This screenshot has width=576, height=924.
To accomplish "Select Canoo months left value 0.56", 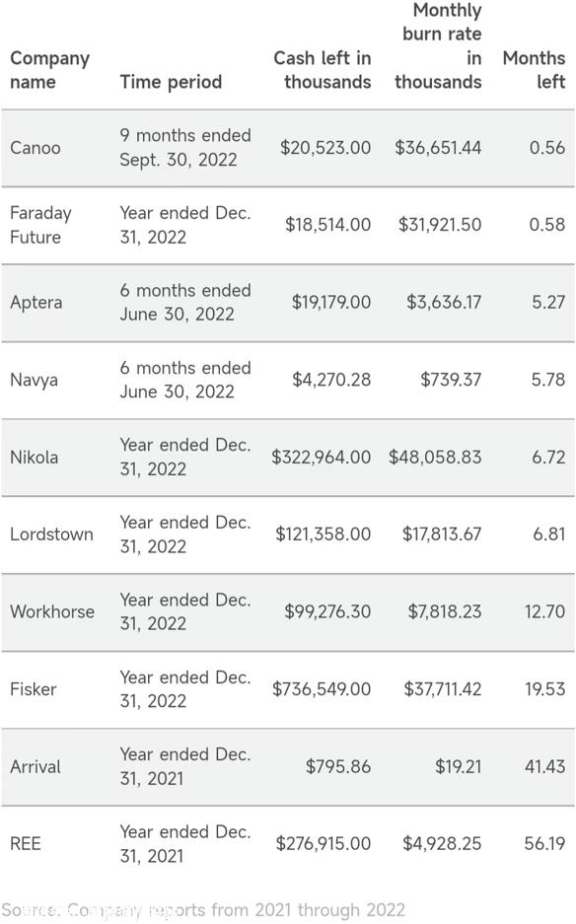I will (x=547, y=147).
